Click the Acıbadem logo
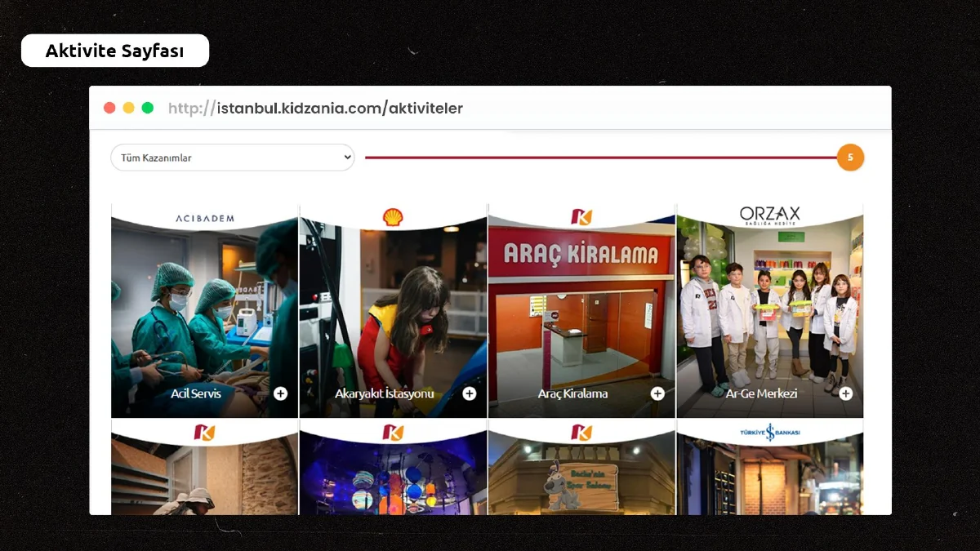 (205, 218)
